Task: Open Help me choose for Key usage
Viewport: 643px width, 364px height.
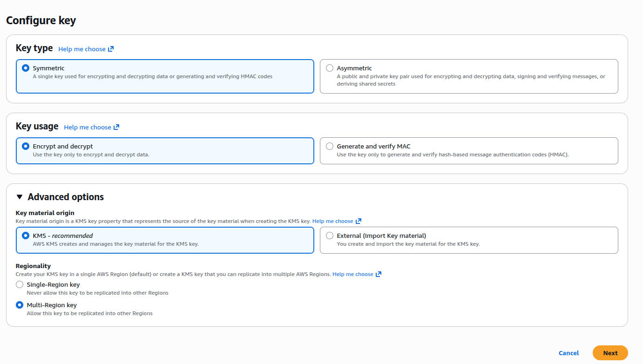Action: [x=88, y=127]
